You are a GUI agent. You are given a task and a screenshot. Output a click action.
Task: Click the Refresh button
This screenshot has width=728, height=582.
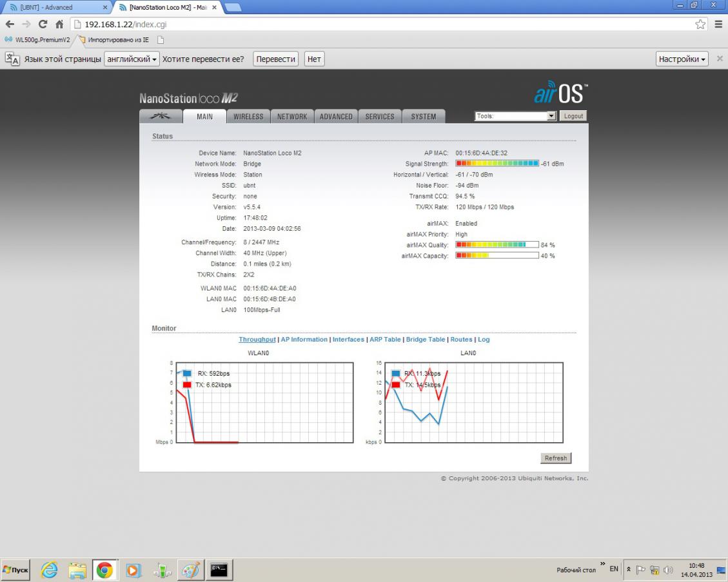[x=556, y=458]
